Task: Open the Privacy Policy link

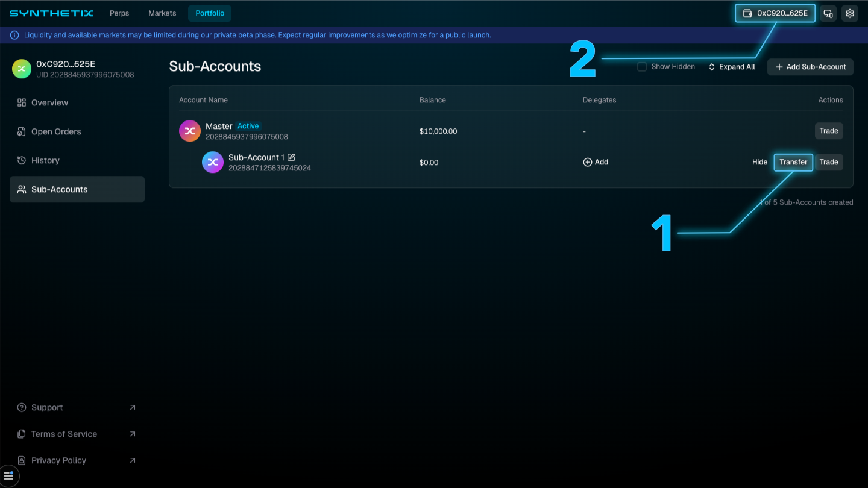Action: coord(57,460)
